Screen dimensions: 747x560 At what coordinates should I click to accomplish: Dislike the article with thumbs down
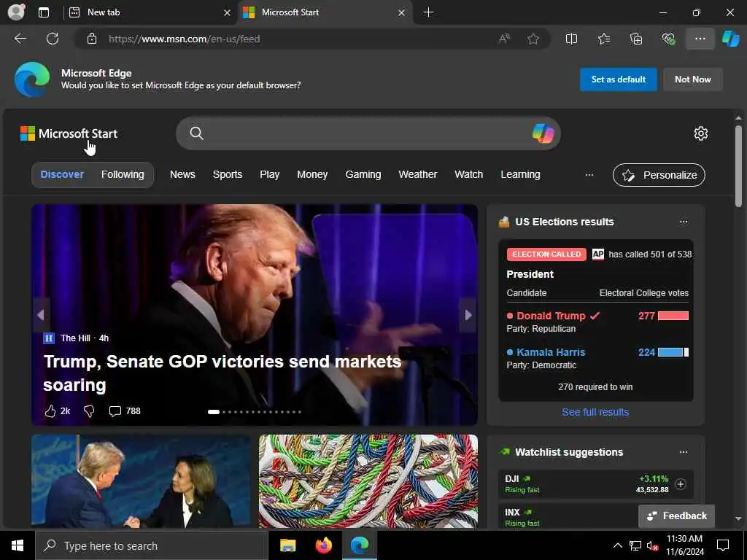(89, 411)
